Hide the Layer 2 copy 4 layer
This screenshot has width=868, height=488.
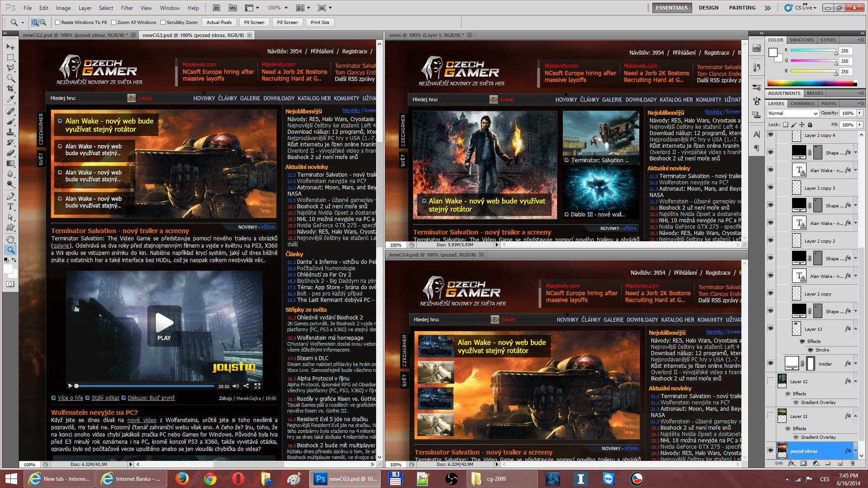pos(771,135)
